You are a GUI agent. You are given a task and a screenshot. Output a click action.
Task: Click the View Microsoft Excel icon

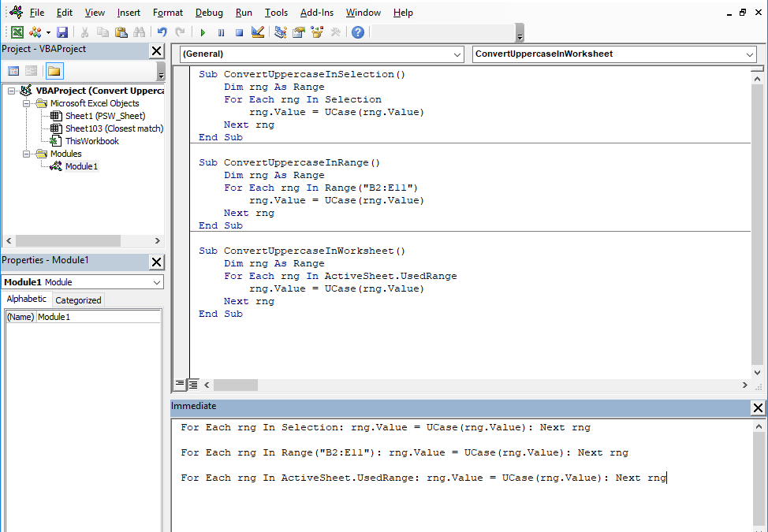(x=17, y=32)
